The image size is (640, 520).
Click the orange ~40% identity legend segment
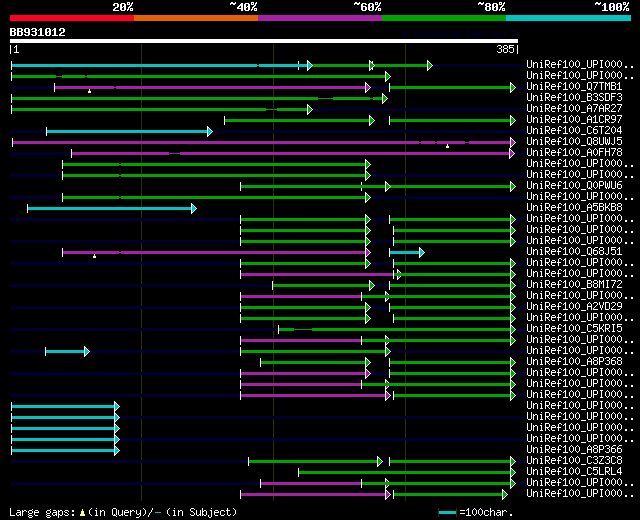pyautogui.click(x=195, y=18)
